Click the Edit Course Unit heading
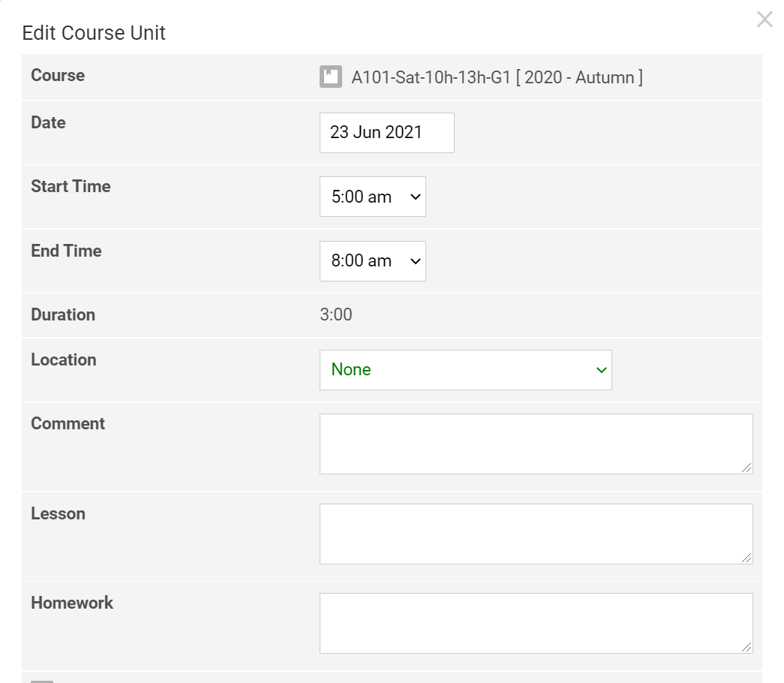Screen dimensions: 784x683 (94, 33)
